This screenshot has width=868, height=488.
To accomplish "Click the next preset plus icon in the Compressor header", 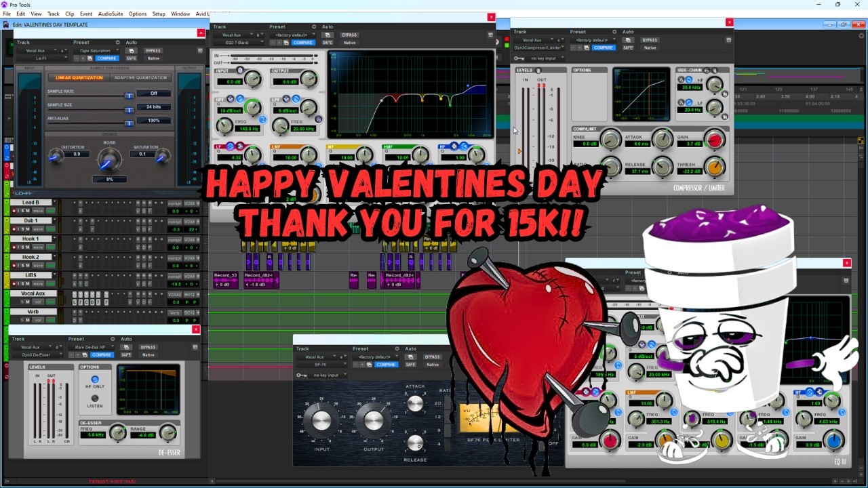I will point(580,47).
